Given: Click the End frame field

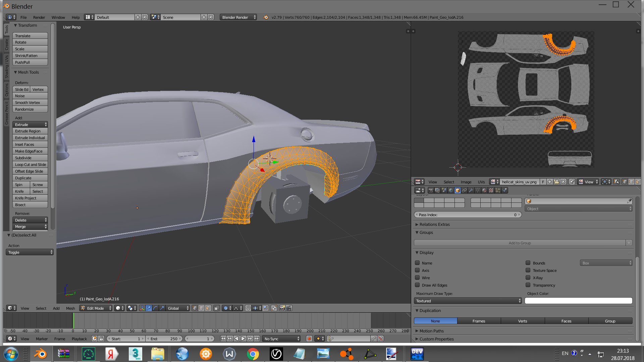Looking at the screenshot, I should click(x=164, y=339).
